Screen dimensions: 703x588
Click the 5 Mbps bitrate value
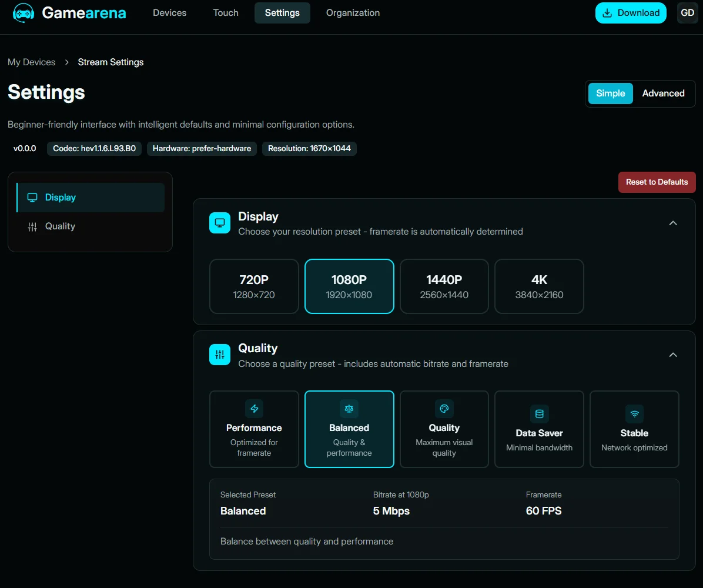391,511
